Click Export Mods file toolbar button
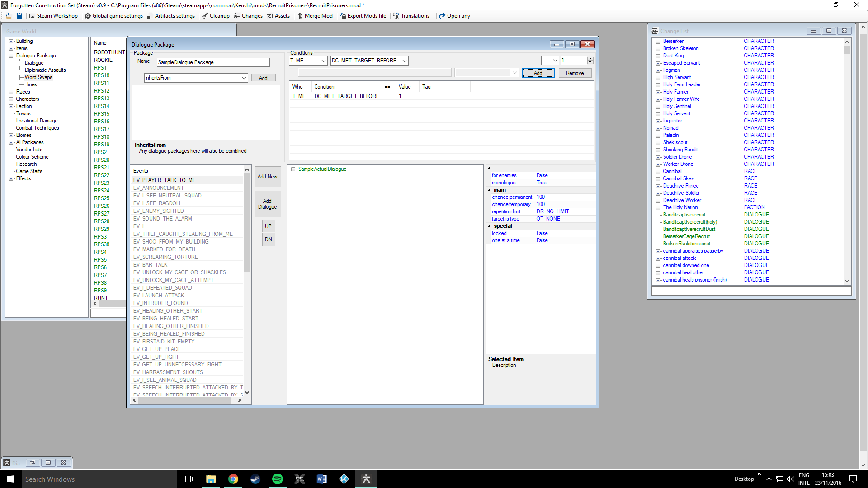Screen dimensions: 868x488 click(363, 16)
